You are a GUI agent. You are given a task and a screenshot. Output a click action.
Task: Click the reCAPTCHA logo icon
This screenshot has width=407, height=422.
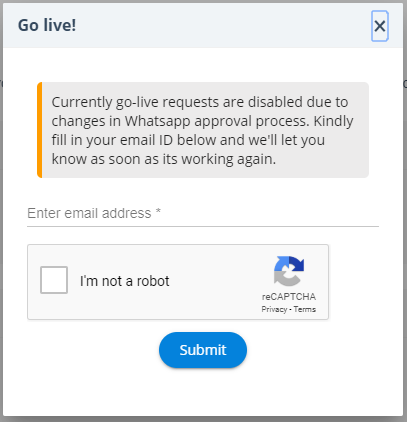pyautogui.click(x=289, y=271)
